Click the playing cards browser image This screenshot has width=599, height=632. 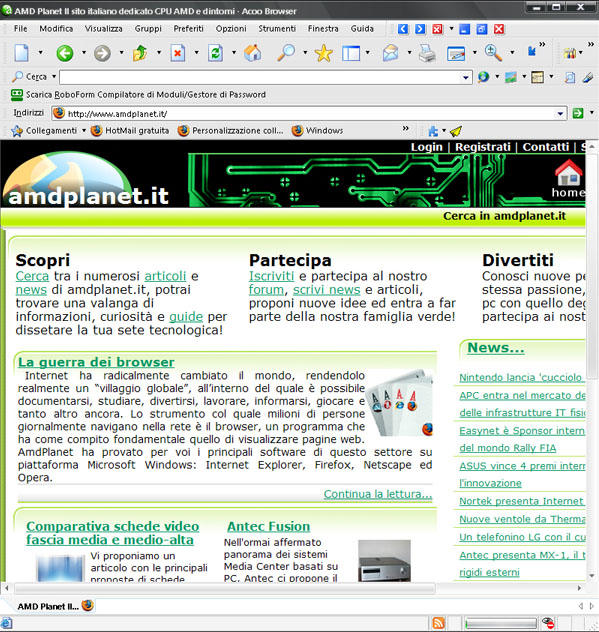point(400,403)
